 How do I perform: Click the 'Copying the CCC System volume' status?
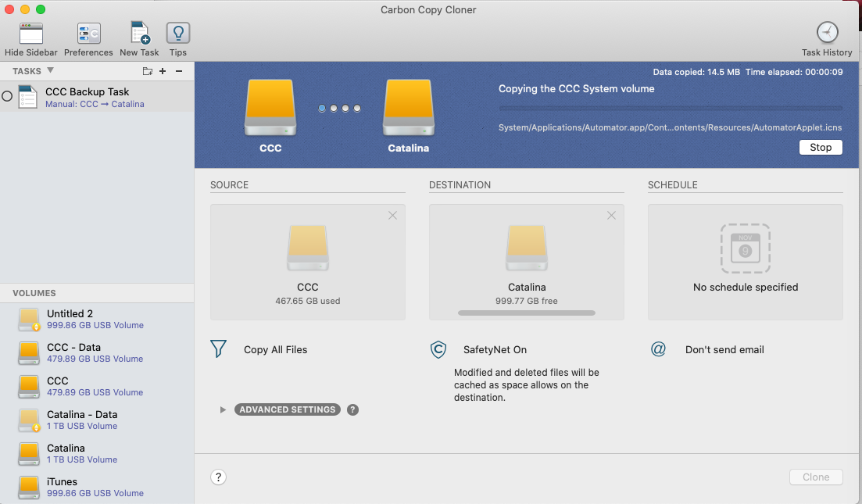576,88
